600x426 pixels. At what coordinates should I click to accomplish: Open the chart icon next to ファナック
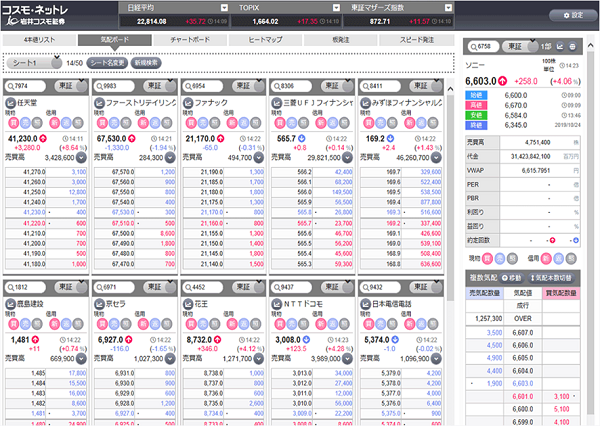[x=188, y=103]
